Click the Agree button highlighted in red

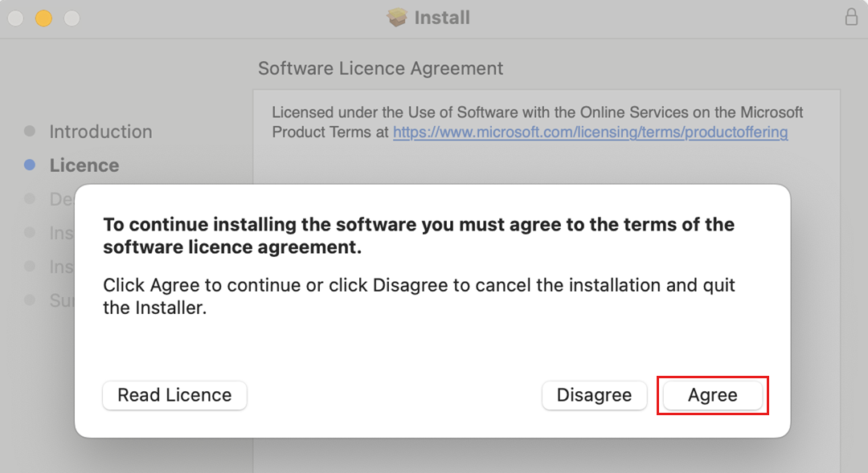tap(713, 395)
